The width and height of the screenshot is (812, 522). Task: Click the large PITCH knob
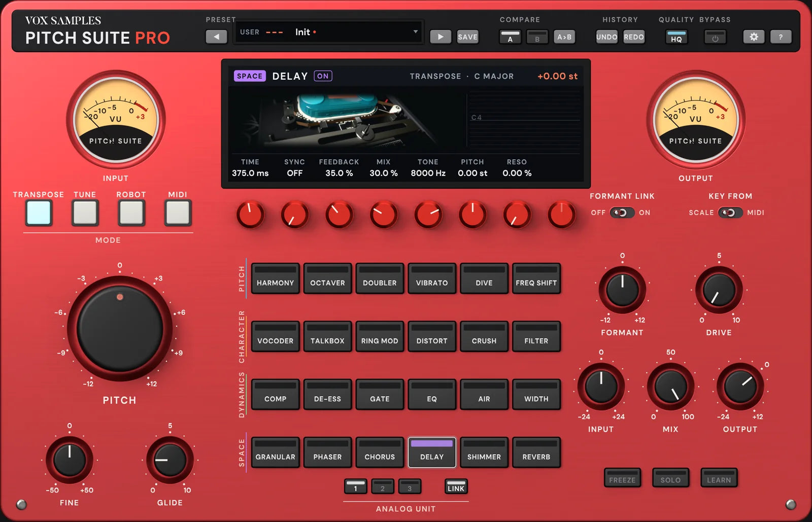click(120, 329)
